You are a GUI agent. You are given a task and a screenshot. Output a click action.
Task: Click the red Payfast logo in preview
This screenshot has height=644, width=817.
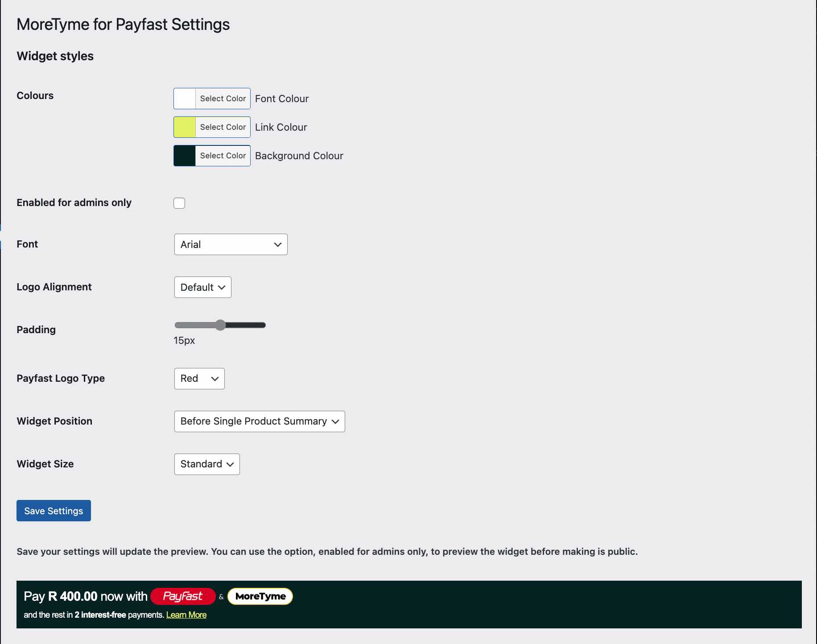[x=183, y=596]
